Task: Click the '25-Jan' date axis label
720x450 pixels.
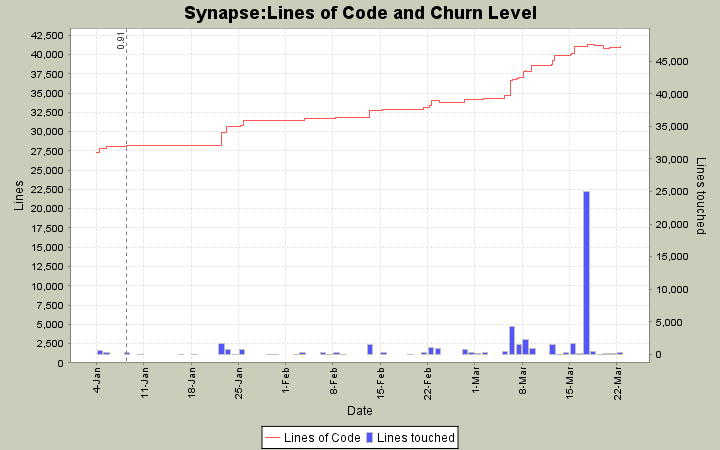Action: (x=239, y=383)
